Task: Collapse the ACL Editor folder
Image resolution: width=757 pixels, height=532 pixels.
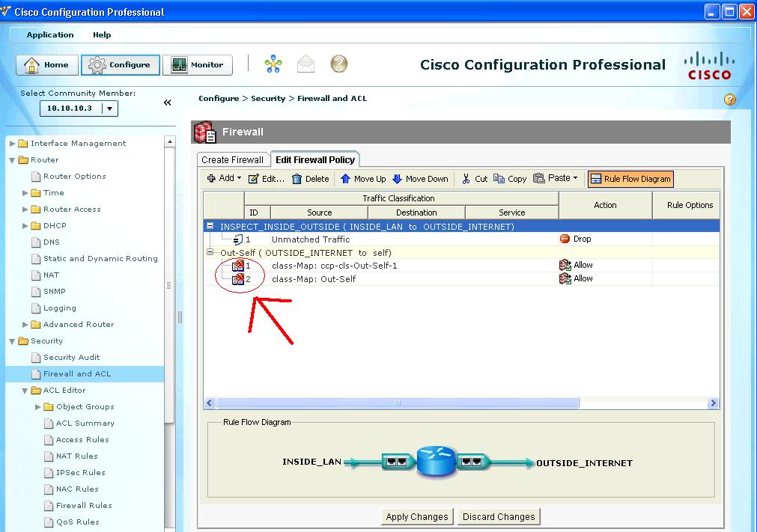Action: (x=25, y=391)
